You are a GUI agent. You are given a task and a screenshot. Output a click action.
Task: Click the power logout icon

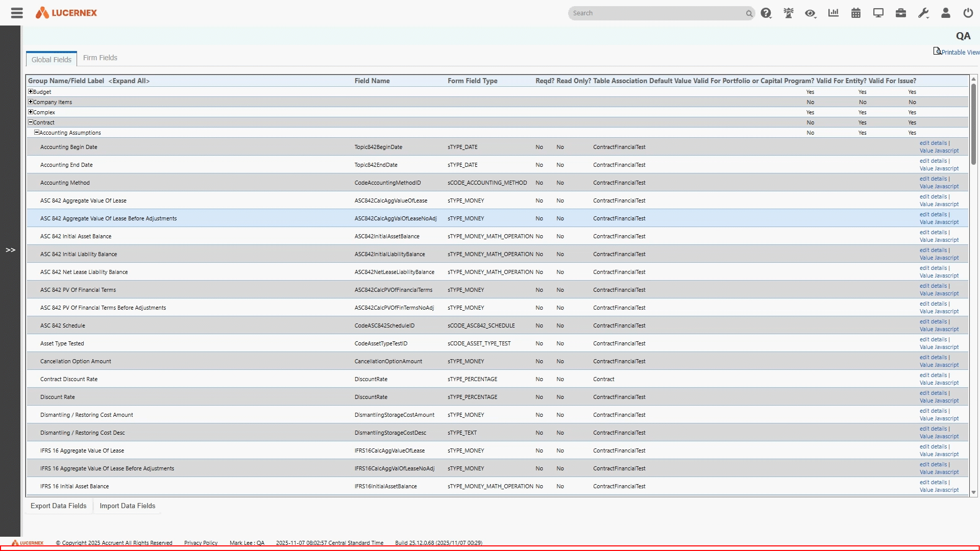click(968, 13)
